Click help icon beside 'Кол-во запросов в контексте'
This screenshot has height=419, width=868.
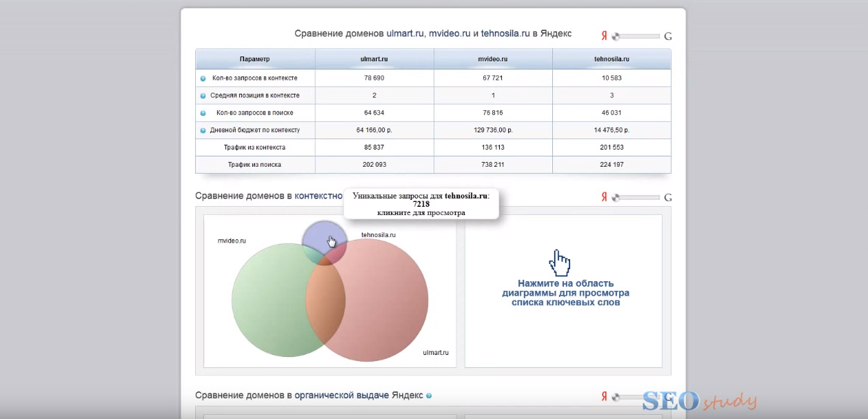click(x=203, y=79)
